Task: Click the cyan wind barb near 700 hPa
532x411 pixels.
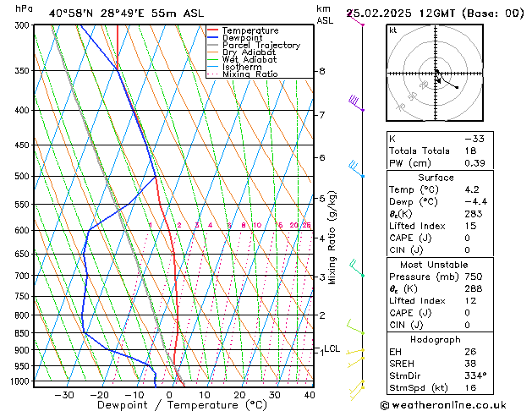Action: click(357, 268)
